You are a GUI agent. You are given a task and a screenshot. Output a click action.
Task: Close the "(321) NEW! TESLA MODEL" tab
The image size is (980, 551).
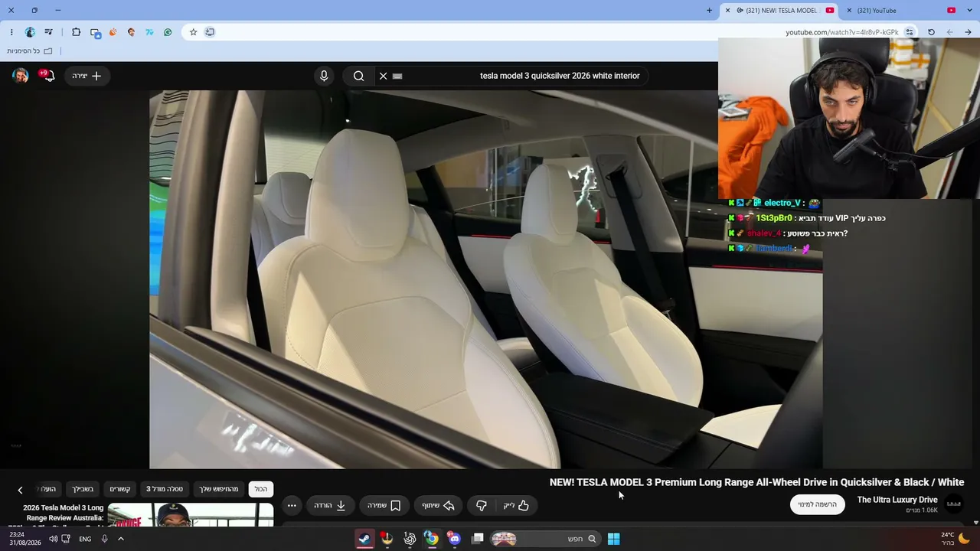pos(728,11)
